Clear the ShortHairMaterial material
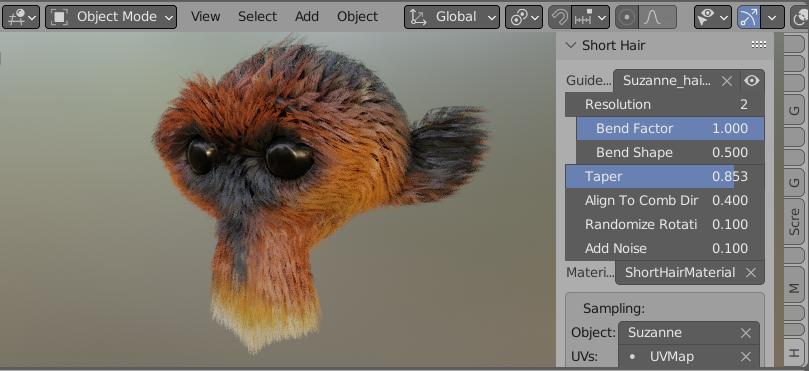 [751, 273]
